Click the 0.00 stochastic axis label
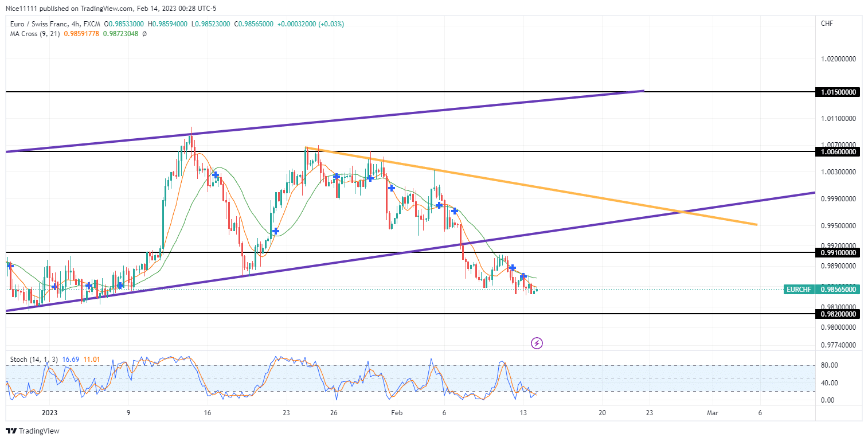 pos(828,400)
